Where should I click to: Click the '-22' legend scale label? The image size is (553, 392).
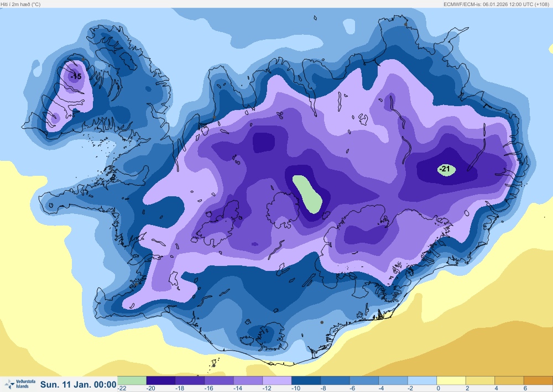click(122, 389)
